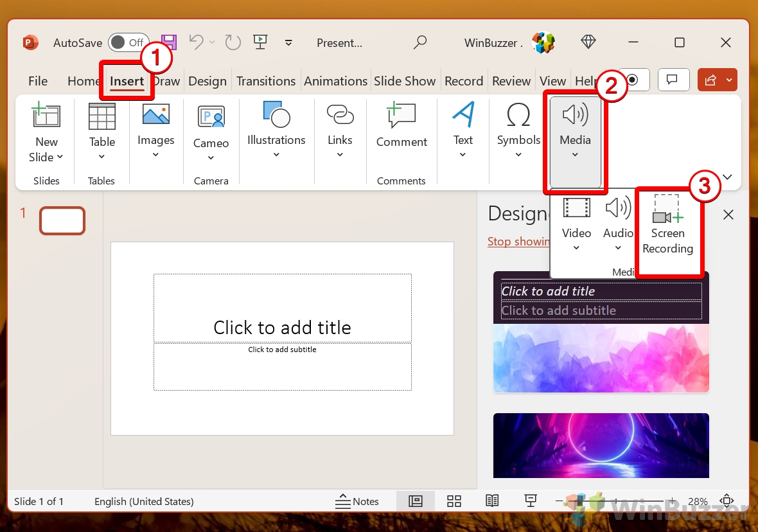Open the Comments speech bubble button
This screenshot has height=532, width=758.
tap(673, 79)
